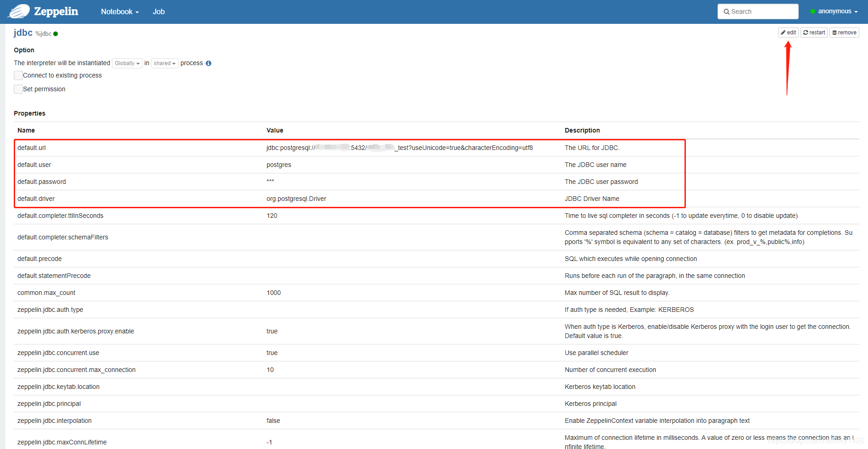The height and width of the screenshot is (449, 868).
Task: Restart the jdbc interpreter
Action: [814, 33]
